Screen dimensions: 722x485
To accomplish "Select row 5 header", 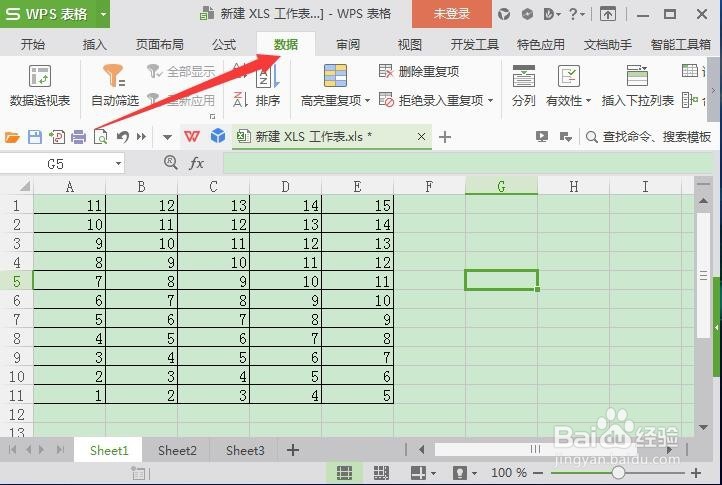I will click(x=17, y=281).
